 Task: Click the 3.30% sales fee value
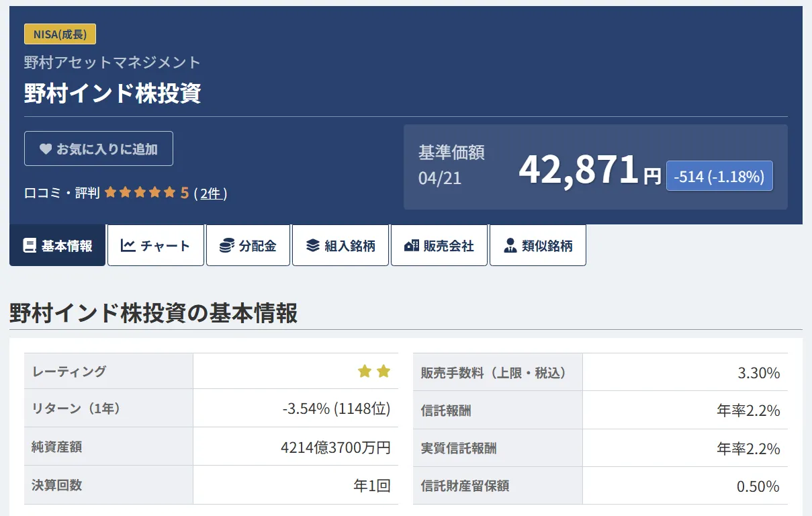point(759,373)
